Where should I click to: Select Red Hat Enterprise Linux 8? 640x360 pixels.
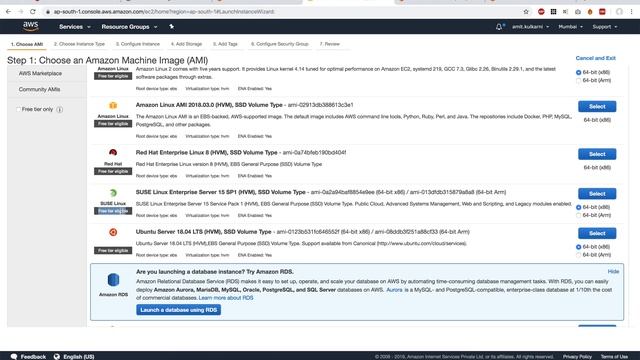[597, 154]
